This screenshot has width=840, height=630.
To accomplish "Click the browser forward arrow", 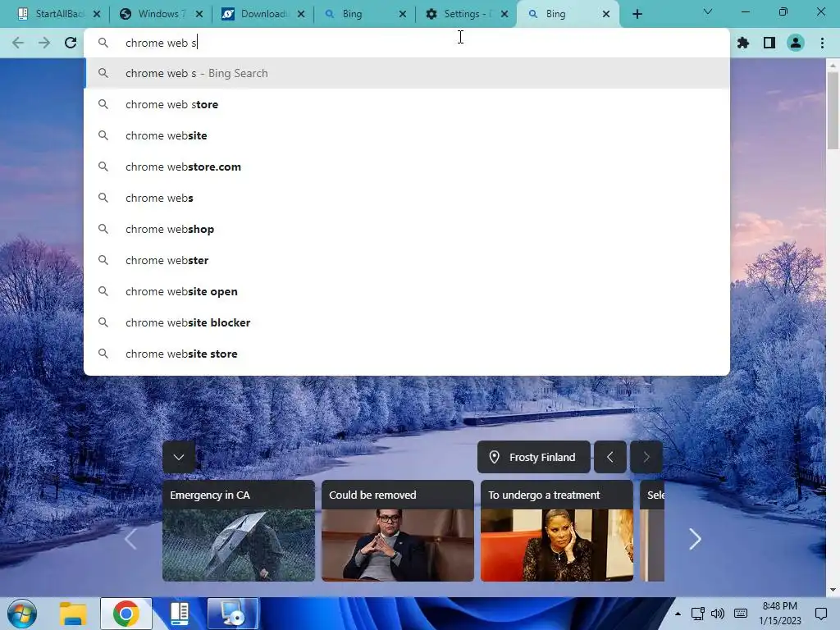I will (44, 43).
